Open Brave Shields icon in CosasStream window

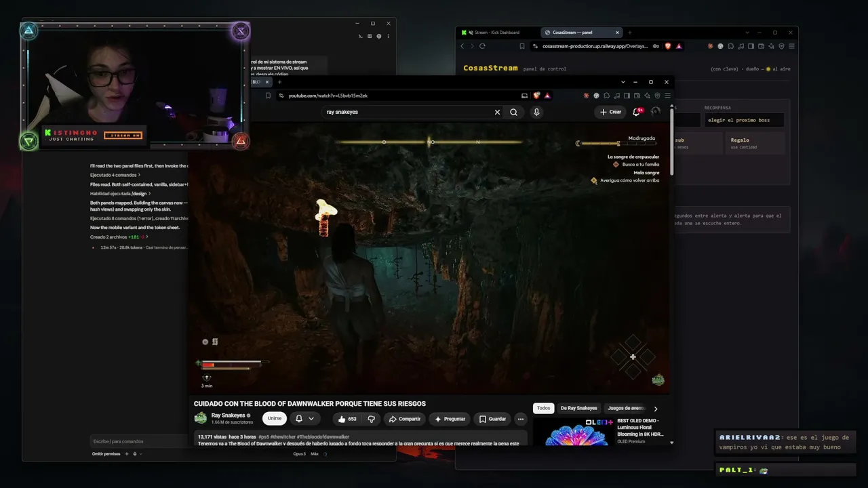[x=668, y=46]
